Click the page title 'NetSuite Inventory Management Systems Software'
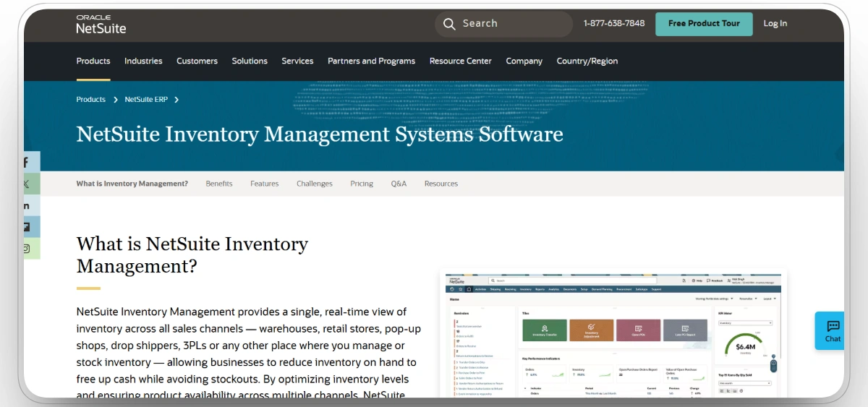 pos(320,134)
